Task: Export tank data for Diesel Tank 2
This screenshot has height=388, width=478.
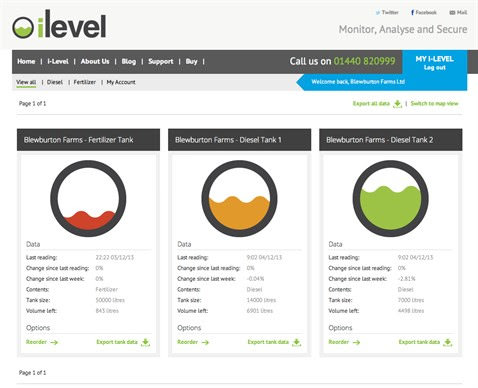Action: coord(419,342)
